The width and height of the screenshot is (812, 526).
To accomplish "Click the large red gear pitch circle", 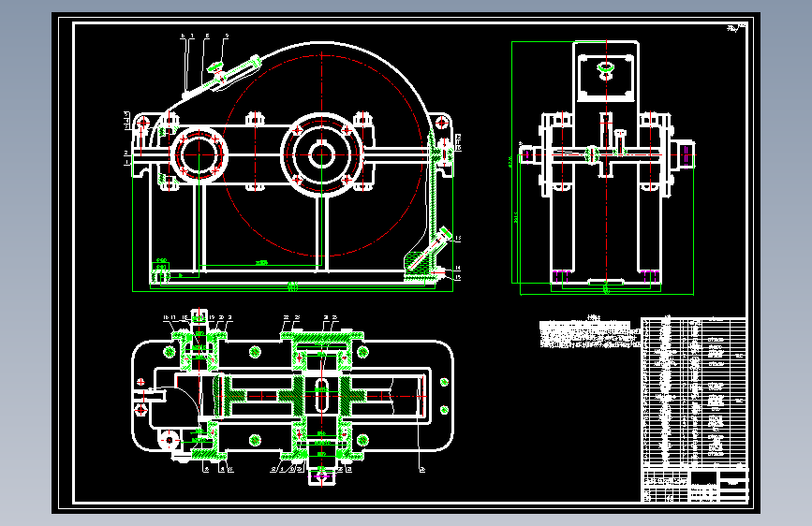I will (x=323, y=155).
